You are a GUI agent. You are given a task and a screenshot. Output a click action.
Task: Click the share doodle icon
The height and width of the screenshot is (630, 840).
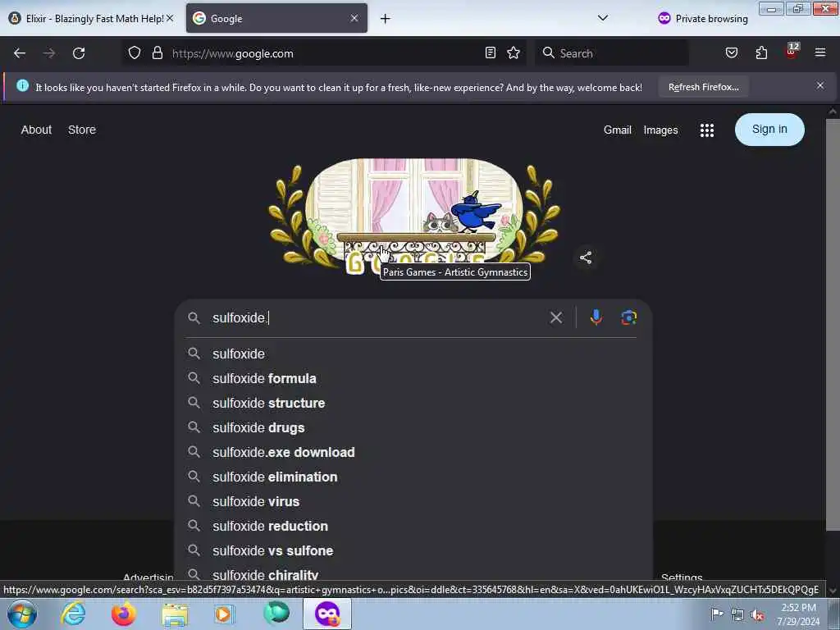coord(586,258)
